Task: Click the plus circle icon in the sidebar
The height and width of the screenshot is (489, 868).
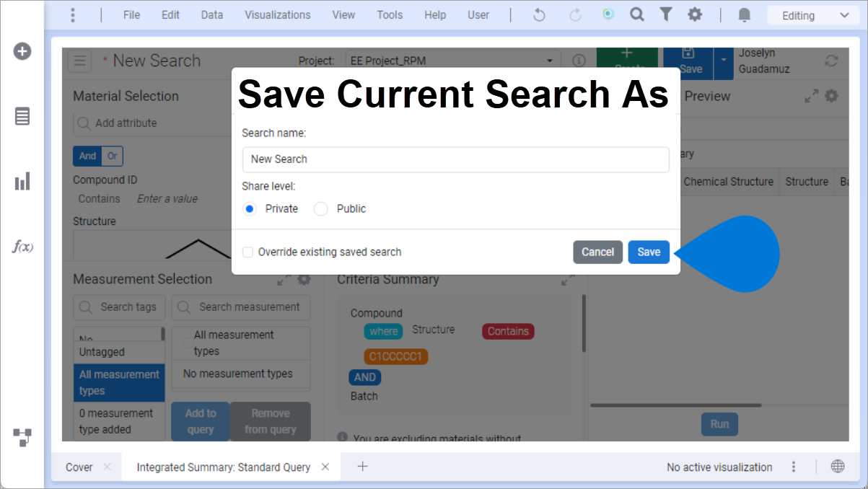Action: (22, 51)
